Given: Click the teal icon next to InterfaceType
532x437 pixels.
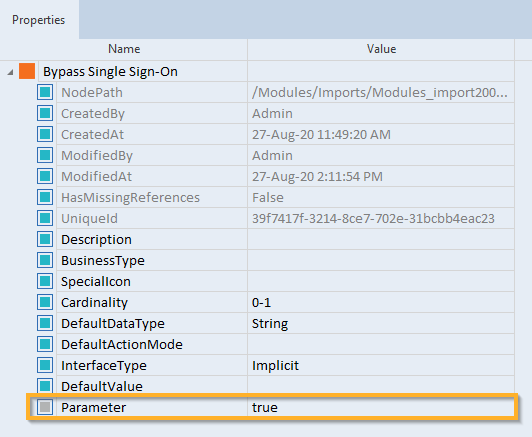Looking at the screenshot, I should [x=45, y=365].
